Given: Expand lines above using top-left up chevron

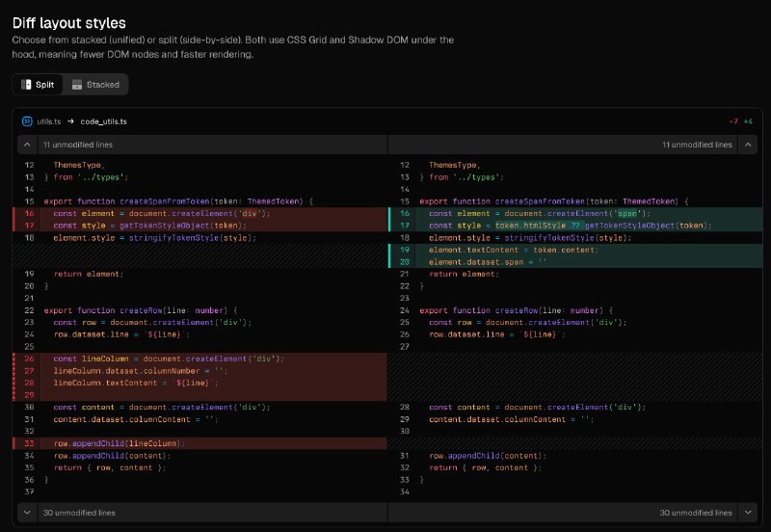Looking at the screenshot, I should (26, 145).
